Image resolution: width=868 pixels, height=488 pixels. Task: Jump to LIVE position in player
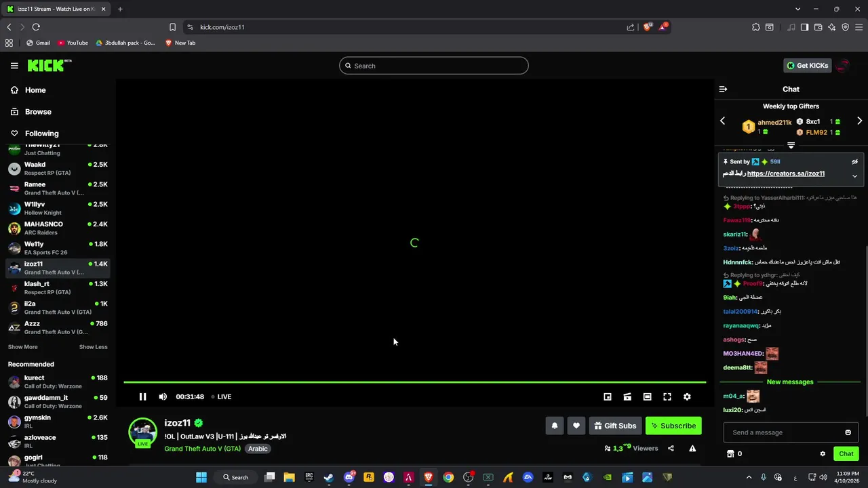pos(221,396)
